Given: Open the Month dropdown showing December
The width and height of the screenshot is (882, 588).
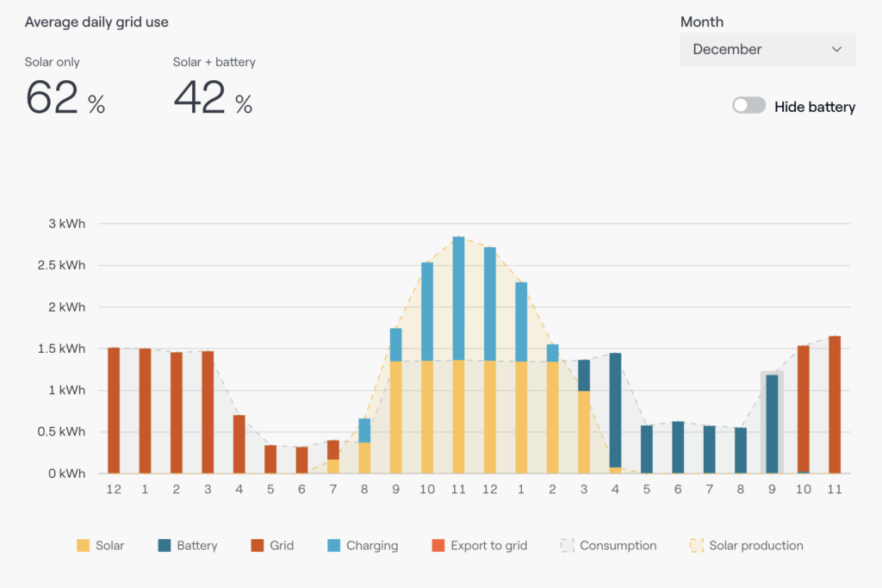Looking at the screenshot, I should tap(767, 49).
